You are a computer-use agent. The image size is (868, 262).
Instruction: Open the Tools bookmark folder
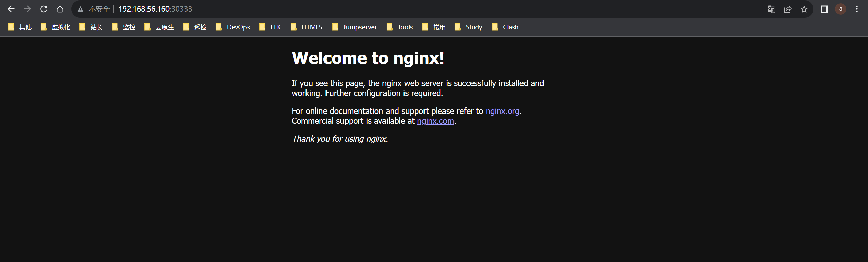pyautogui.click(x=400, y=27)
